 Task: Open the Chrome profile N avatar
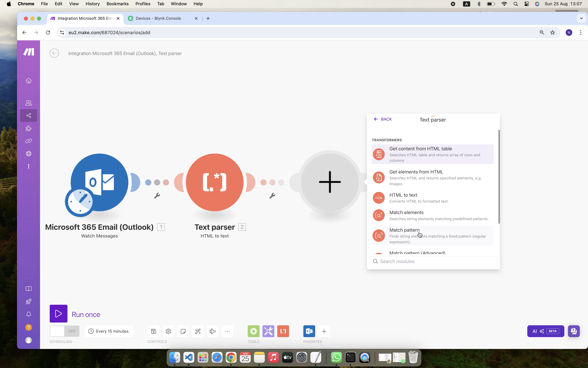click(x=569, y=33)
